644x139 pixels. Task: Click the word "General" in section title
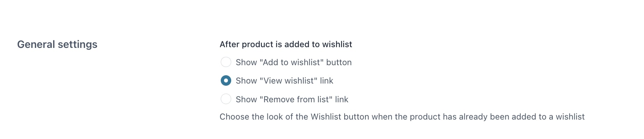click(x=36, y=44)
